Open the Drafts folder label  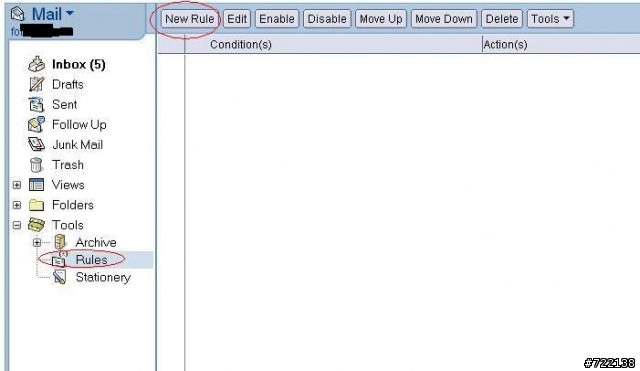tap(68, 84)
